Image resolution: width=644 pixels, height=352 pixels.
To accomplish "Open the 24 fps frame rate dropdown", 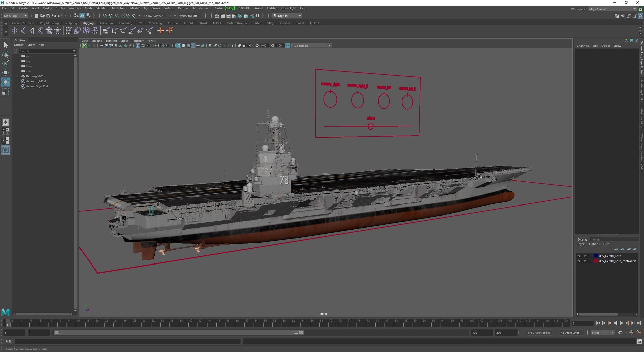I will (602, 333).
